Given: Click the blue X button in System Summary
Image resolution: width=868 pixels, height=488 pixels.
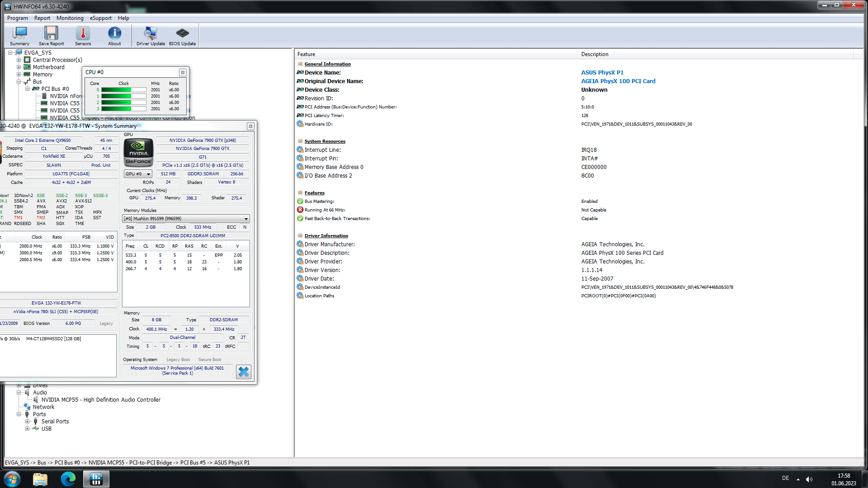Looking at the screenshot, I should [244, 372].
